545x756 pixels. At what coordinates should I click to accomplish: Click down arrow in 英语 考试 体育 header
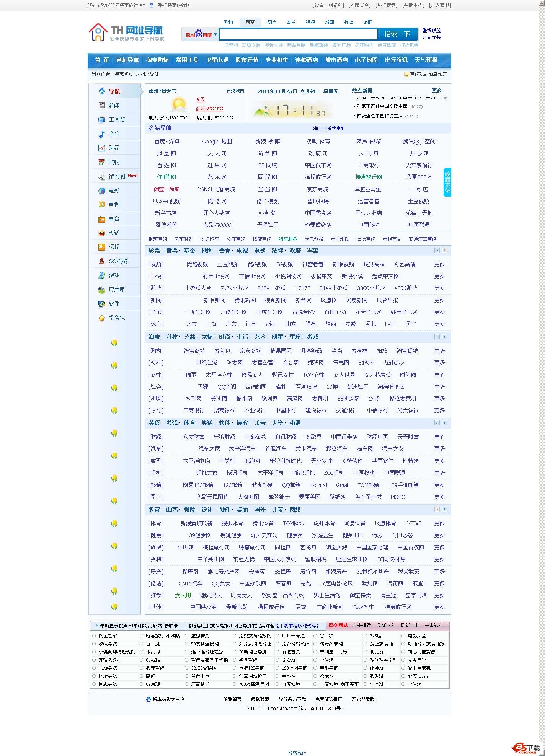point(437,423)
